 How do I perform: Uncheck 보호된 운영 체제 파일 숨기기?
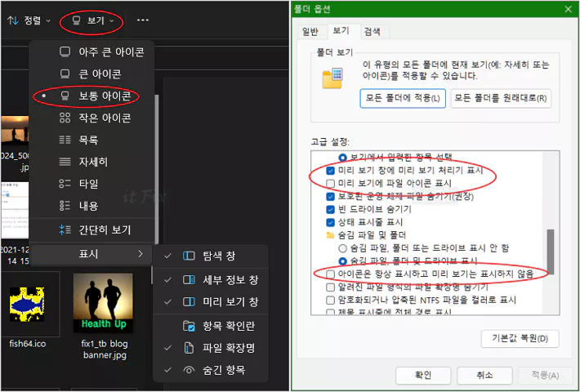coord(331,196)
